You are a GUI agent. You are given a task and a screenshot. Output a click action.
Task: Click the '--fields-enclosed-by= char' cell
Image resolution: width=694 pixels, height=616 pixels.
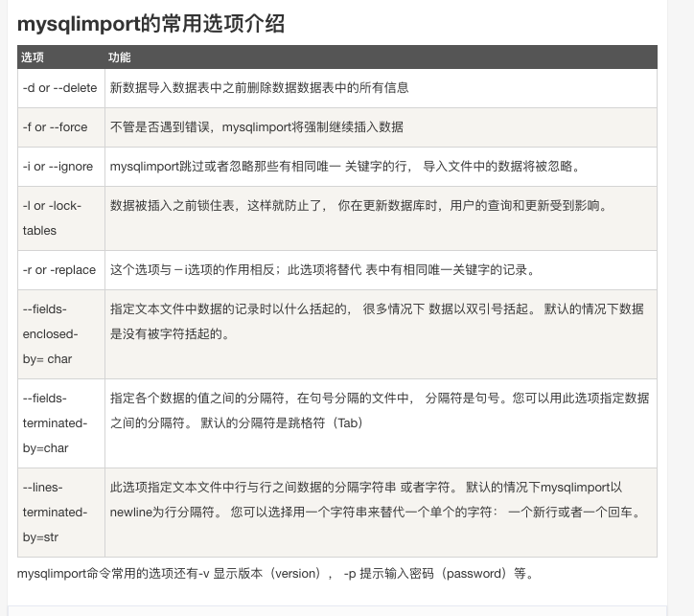tap(61, 334)
